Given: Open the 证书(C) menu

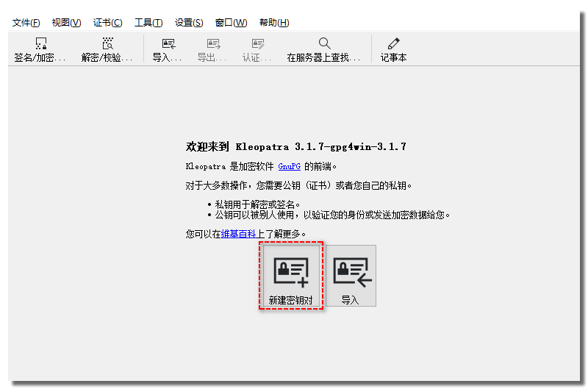Looking at the screenshot, I should click(107, 23).
